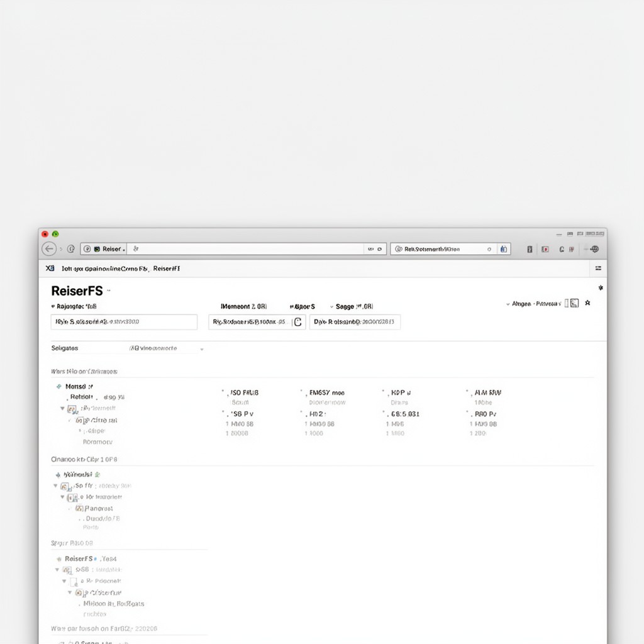Click the green icon right of the second section title
The width and height of the screenshot is (644, 644).
click(97, 474)
